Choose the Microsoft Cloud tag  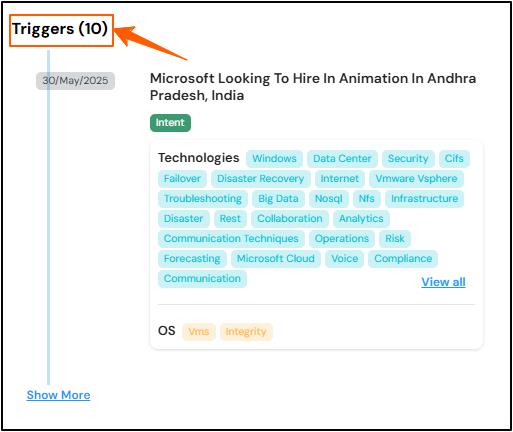276,259
